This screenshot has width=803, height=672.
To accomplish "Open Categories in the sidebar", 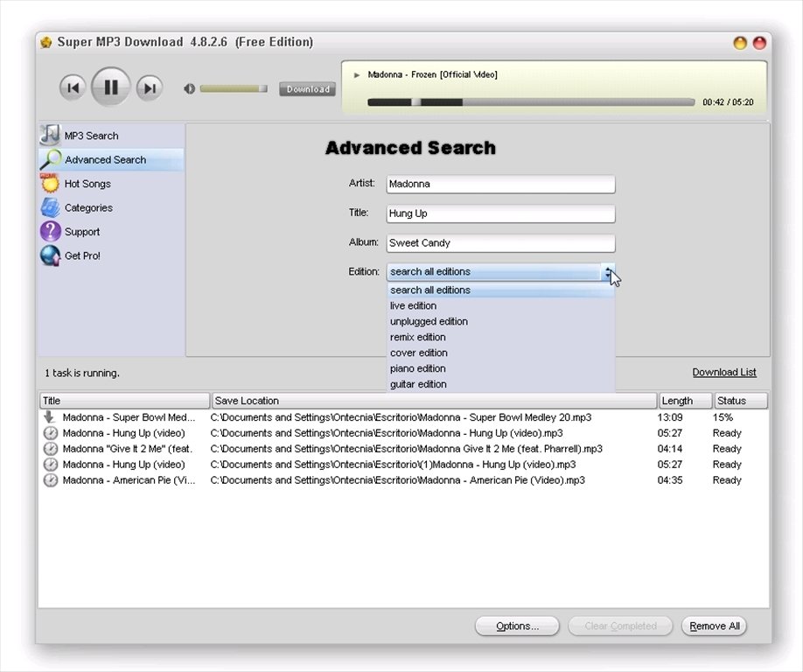I will [111, 207].
